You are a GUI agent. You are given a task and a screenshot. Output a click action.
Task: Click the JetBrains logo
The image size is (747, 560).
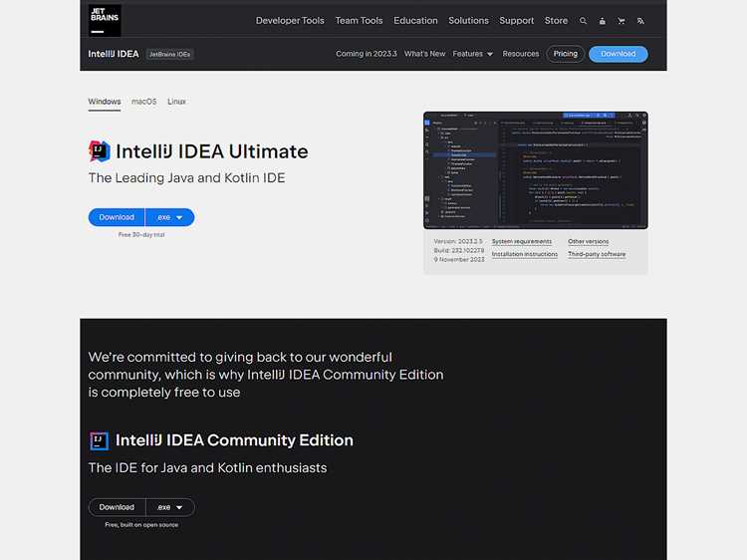pos(105,21)
